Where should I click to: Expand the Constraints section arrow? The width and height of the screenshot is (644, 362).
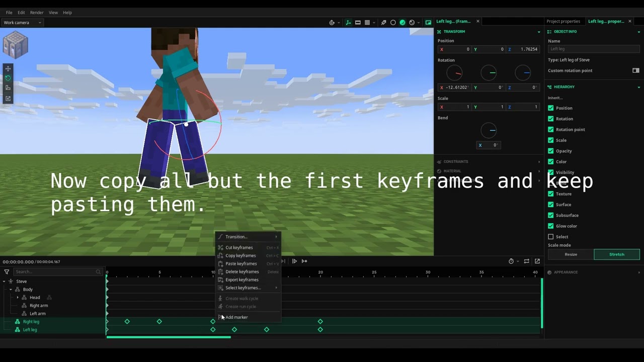click(x=539, y=162)
